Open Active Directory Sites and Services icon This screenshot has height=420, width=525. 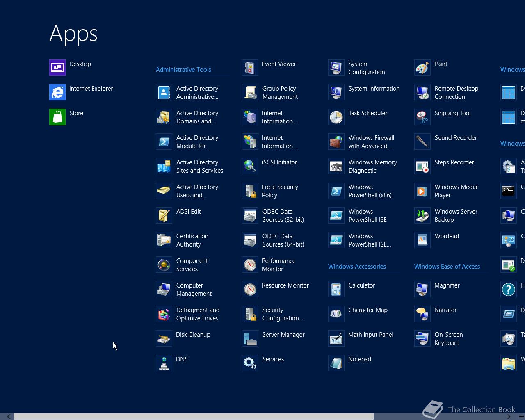[x=164, y=166]
